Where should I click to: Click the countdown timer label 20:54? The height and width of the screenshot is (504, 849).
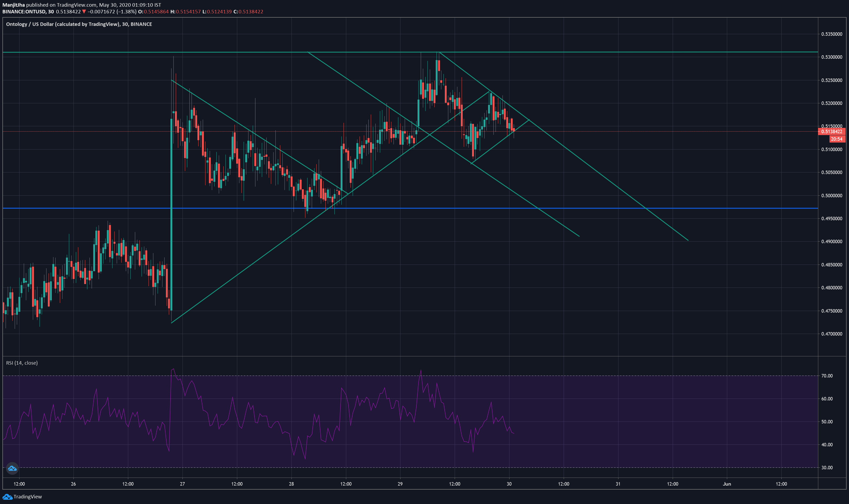click(x=836, y=139)
